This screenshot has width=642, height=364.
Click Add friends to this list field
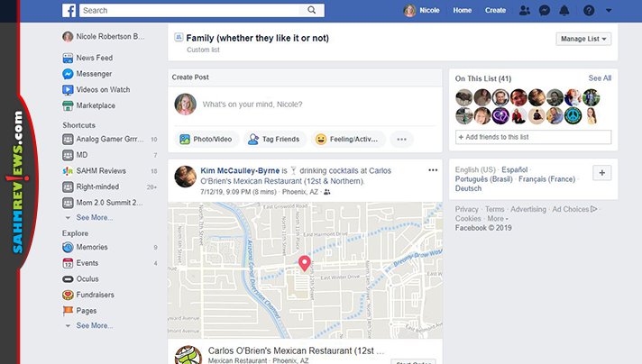coord(533,137)
